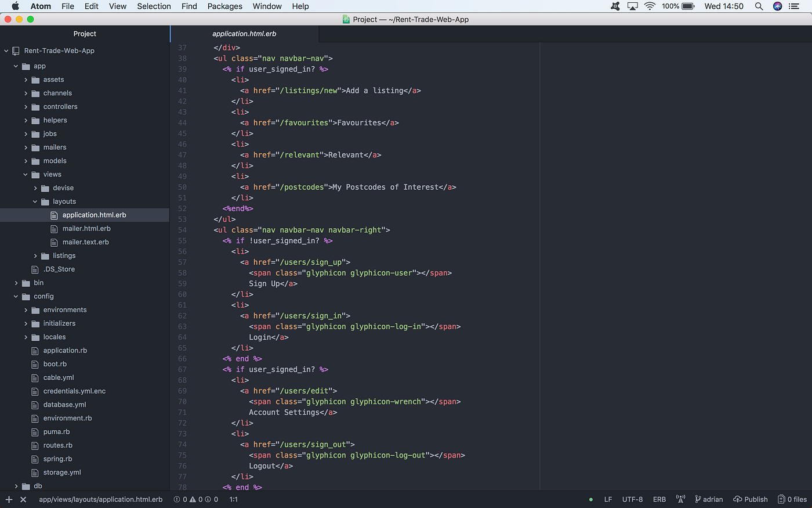
Task: Expand the models folder
Action: point(26,161)
